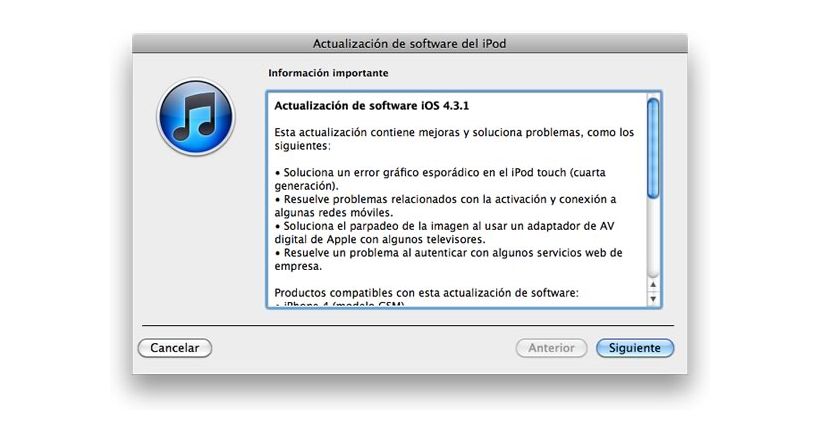Click the intro paragraph Esta actualización contiene mejoras
Image resolution: width=820 pixels, height=440 pixels.
[454, 139]
